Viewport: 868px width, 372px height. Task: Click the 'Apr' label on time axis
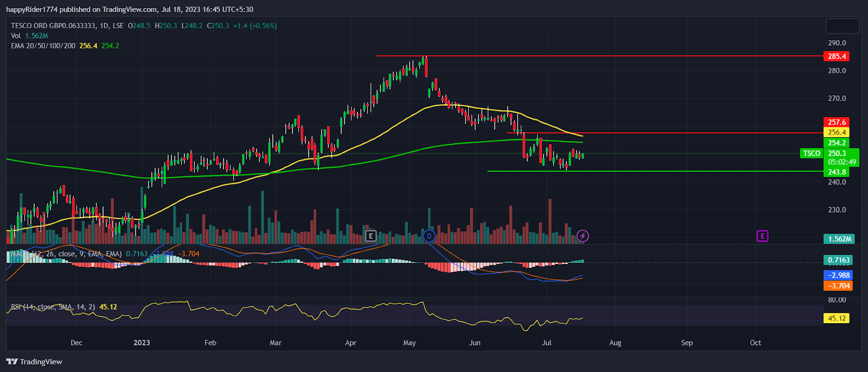coord(350,343)
